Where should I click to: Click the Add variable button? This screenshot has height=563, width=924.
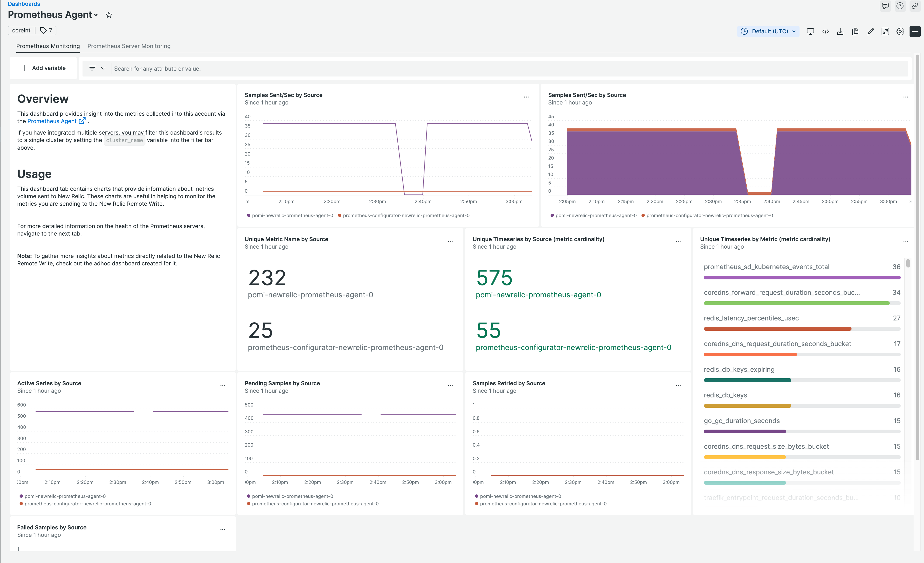(x=44, y=68)
